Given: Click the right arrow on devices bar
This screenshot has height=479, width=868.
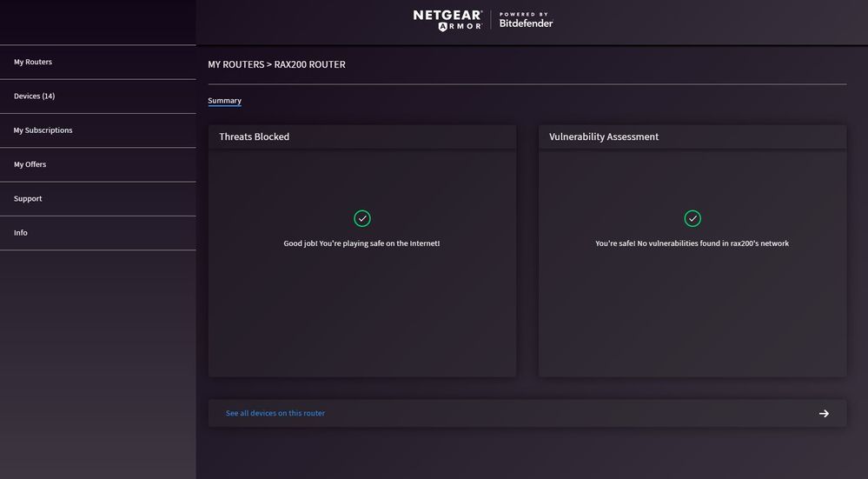Looking at the screenshot, I should tap(824, 414).
